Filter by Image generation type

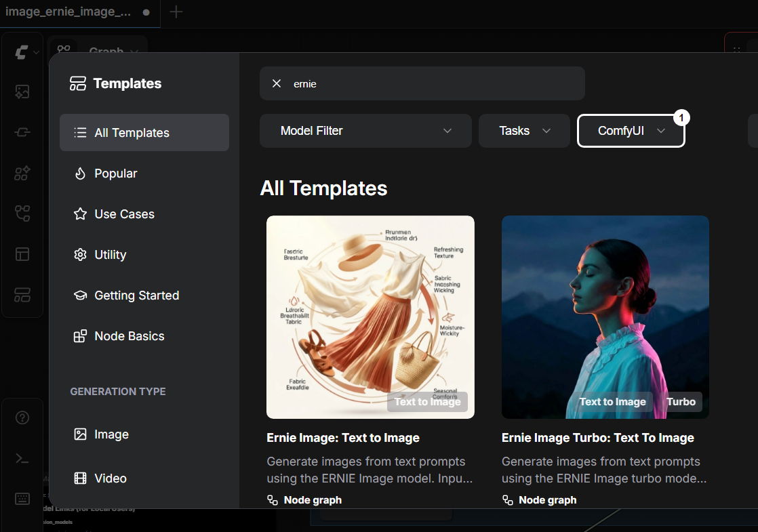[x=144, y=434]
